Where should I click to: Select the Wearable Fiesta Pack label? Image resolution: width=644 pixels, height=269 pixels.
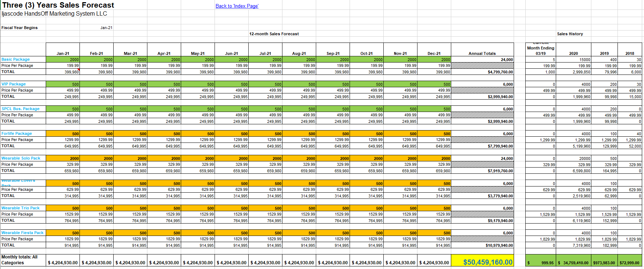tap(22, 233)
